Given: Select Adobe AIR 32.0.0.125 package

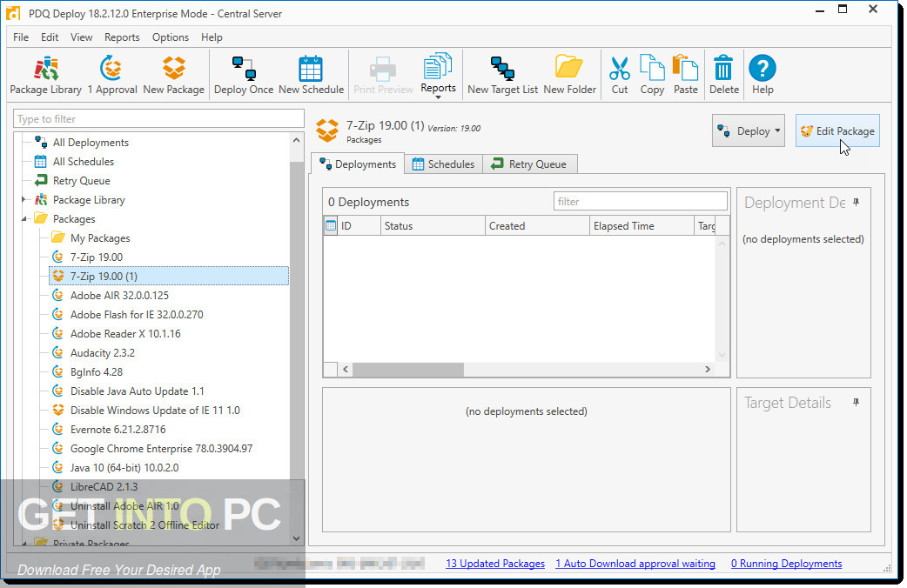Looking at the screenshot, I should point(120,295).
